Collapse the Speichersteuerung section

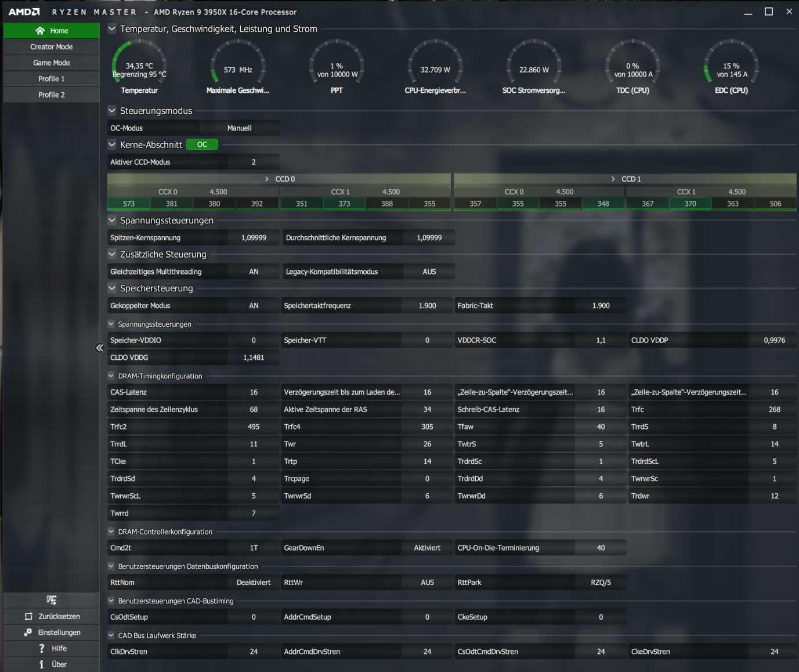pos(112,288)
